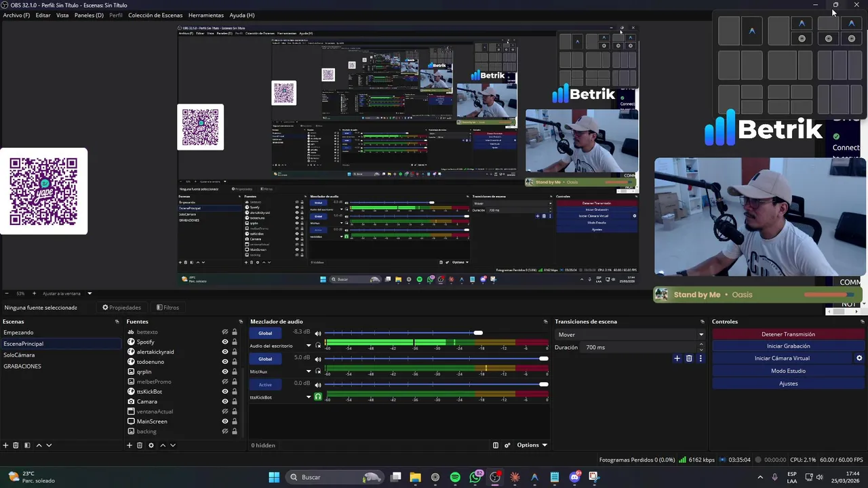Image resolution: width=868 pixels, height=488 pixels.
Task: Move scene up with the arrow icon
Action: pos(39,445)
